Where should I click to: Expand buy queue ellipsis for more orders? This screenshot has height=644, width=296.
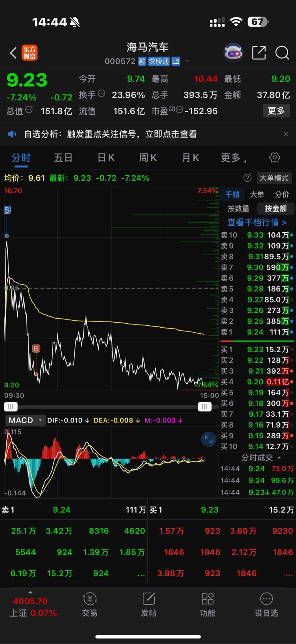[x=289, y=574]
